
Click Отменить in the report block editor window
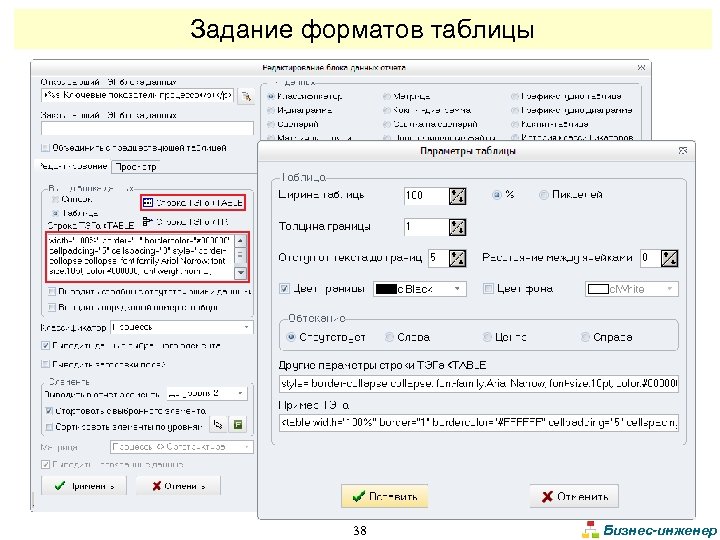click(x=178, y=486)
